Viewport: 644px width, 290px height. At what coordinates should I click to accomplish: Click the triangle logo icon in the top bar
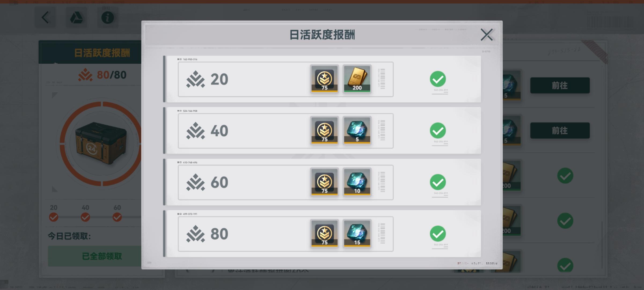[x=76, y=18]
